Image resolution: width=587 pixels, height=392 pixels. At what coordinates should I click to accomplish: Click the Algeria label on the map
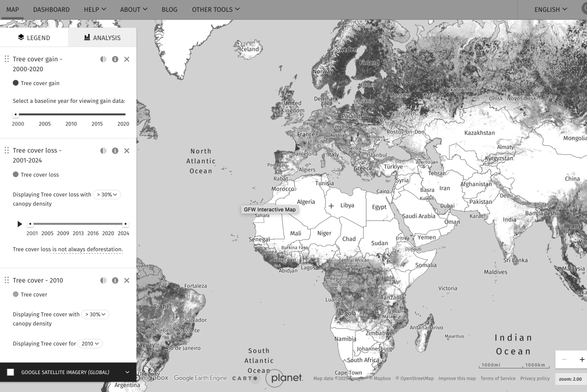(306, 202)
